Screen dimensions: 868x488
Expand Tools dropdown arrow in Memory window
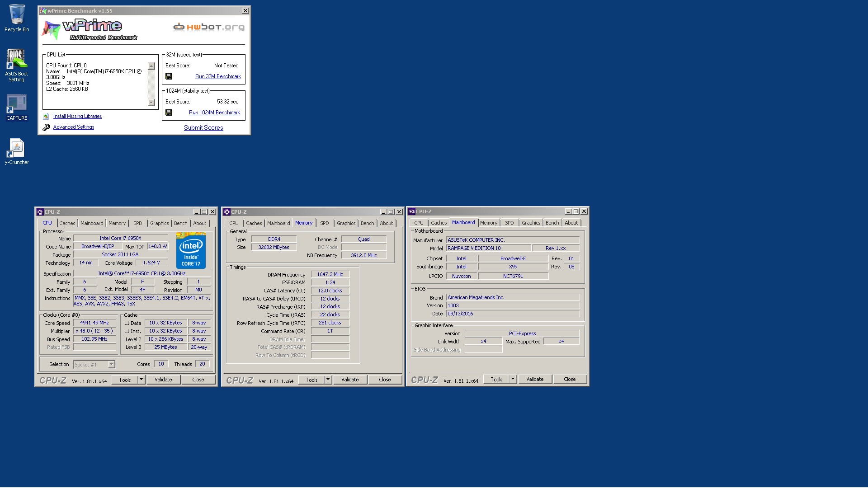tap(328, 380)
